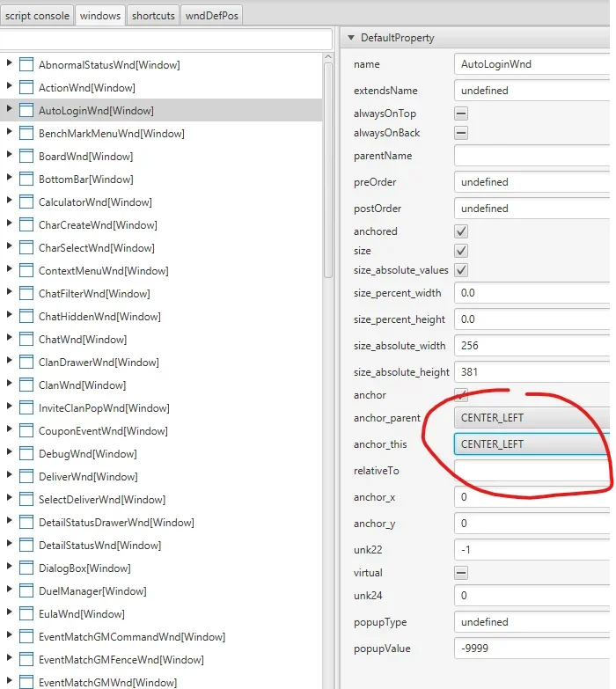The image size is (616, 689).
Task: Click the unk22 field showing -1
Action: point(532,550)
